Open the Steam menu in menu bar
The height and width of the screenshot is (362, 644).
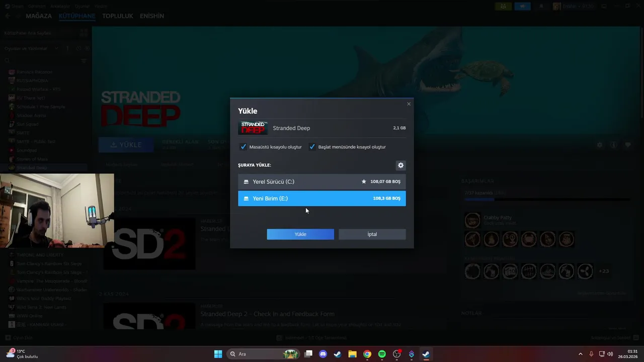point(17,6)
